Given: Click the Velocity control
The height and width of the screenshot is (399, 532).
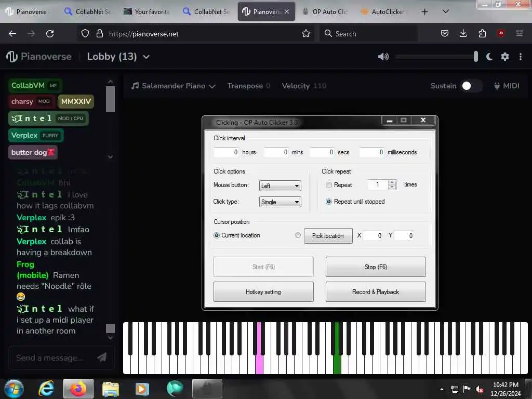Looking at the screenshot, I should [x=303, y=86].
